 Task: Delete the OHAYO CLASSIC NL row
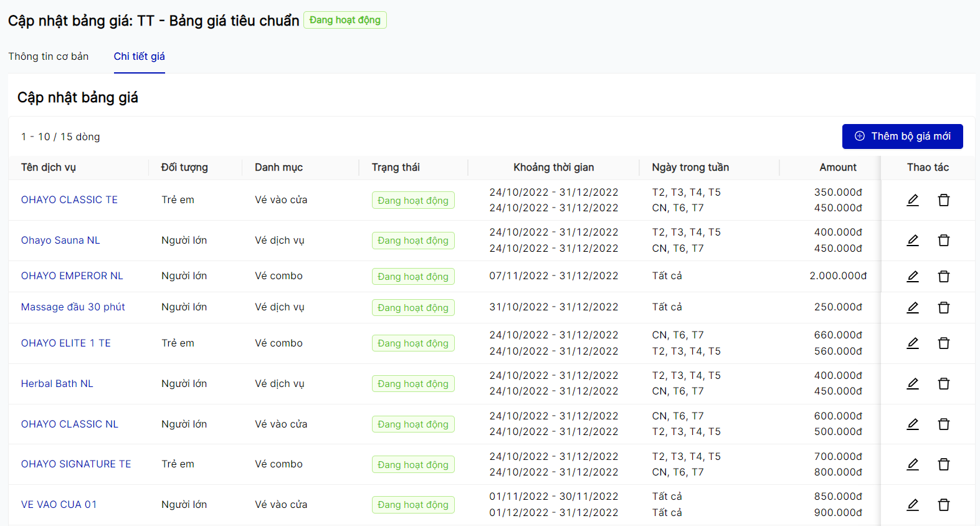pos(944,424)
